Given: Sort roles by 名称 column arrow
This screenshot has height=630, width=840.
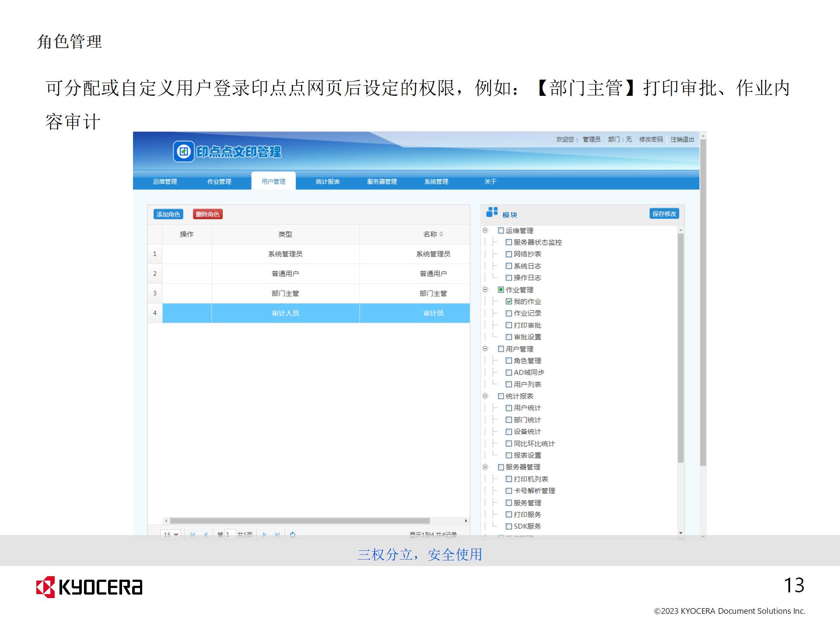Looking at the screenshot, I should [x=441, y=234].
